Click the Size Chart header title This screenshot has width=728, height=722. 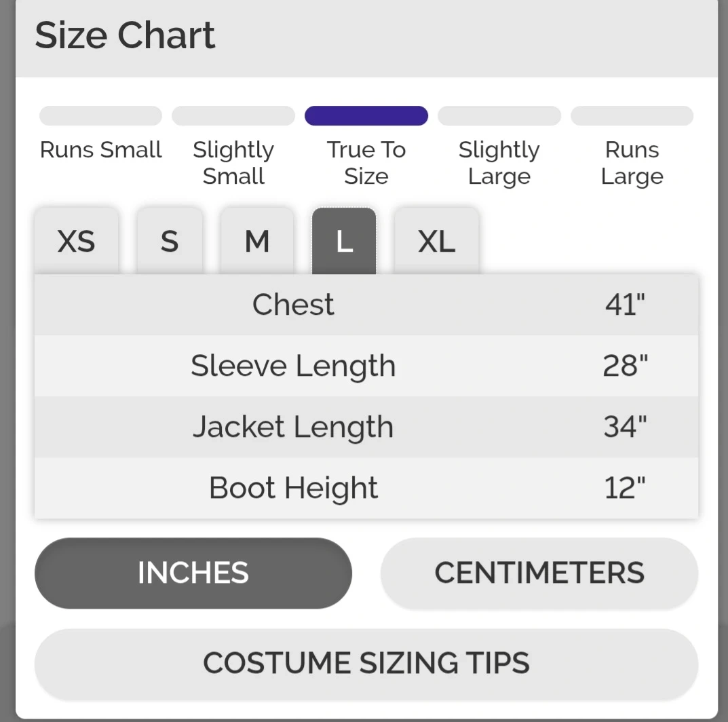[x=125, y=35]
